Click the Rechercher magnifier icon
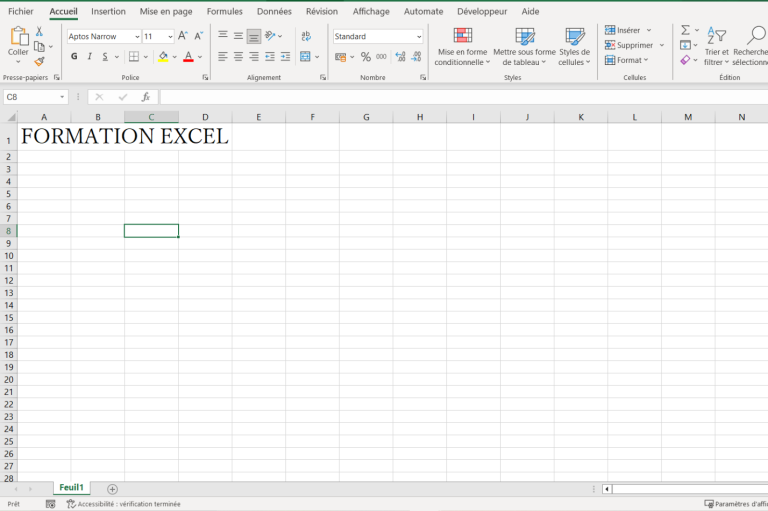Viewport: 768px width, 511px height. tap(756, 35)
